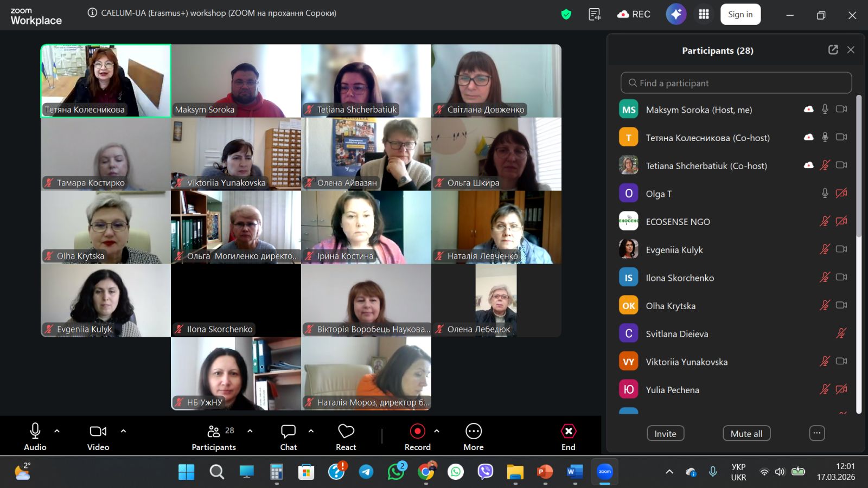The image size is (868, 488).
Task: Click the green encryption shield icon
Action: (x=566, y=15)
